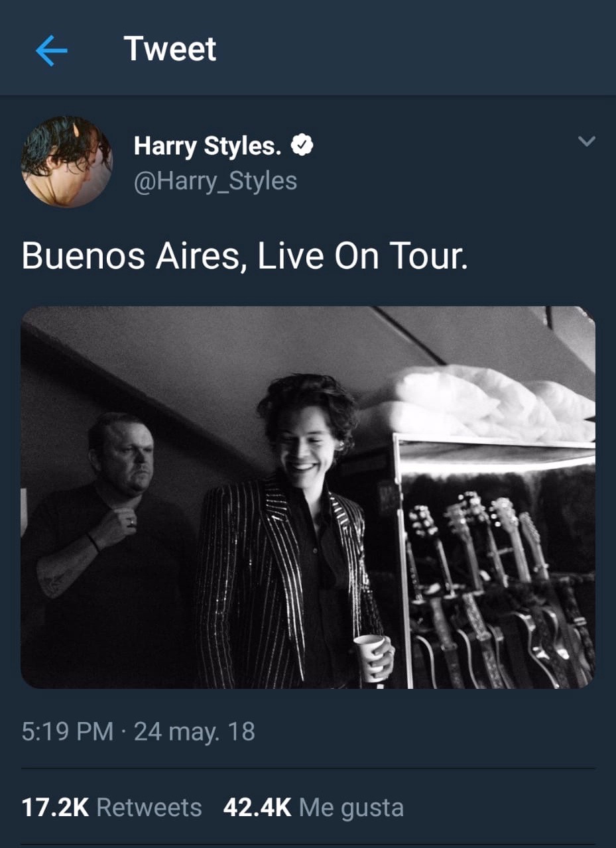This screenshot has width=616, height=848.
Task: Open the @Harry_Styles handle
Action: [215, 180]
